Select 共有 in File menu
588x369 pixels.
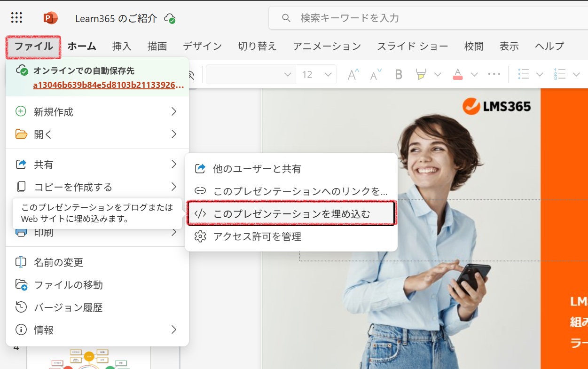tap(97, 165)
